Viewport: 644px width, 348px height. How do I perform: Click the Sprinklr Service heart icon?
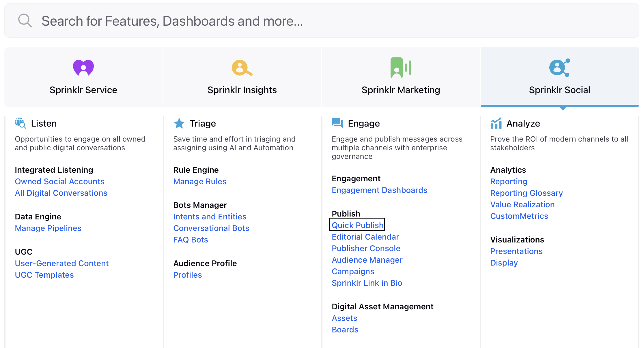coord(83,68)
